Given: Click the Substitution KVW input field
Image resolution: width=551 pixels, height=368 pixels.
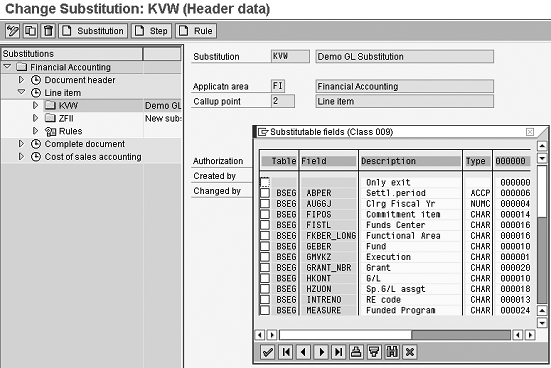Looking at the screenshot, I should pyautogui.click(x=290, y=56).
